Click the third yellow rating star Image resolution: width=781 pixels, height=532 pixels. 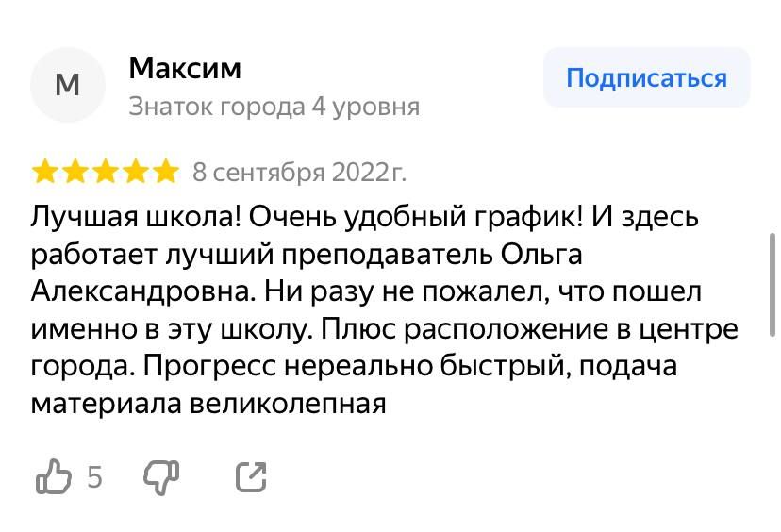click(x=106, y=173)
